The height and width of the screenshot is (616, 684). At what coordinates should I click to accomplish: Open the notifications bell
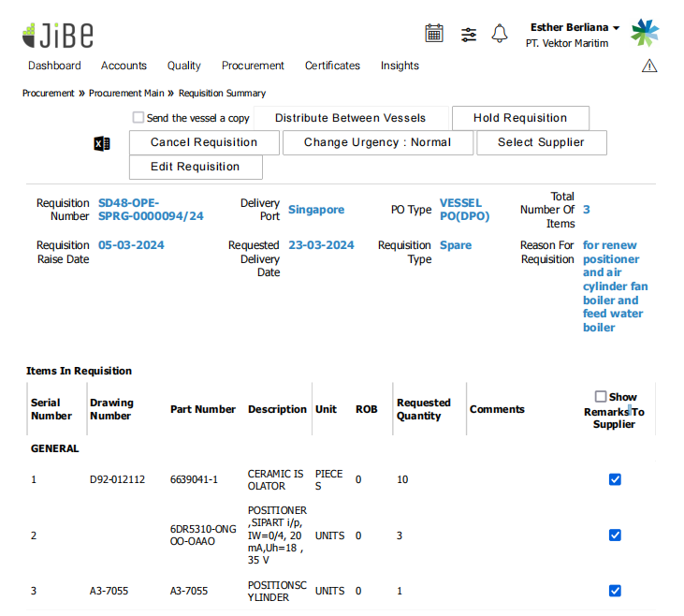point(500,34)
